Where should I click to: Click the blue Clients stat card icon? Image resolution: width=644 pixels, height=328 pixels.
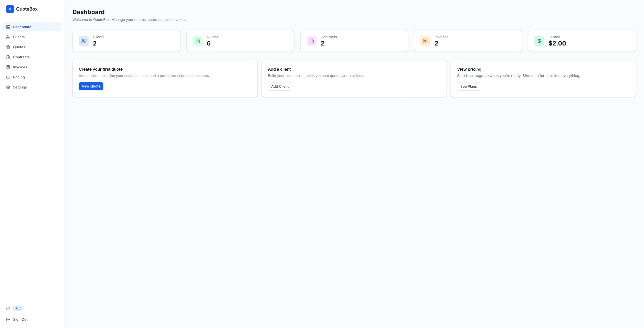coord(84,41)
